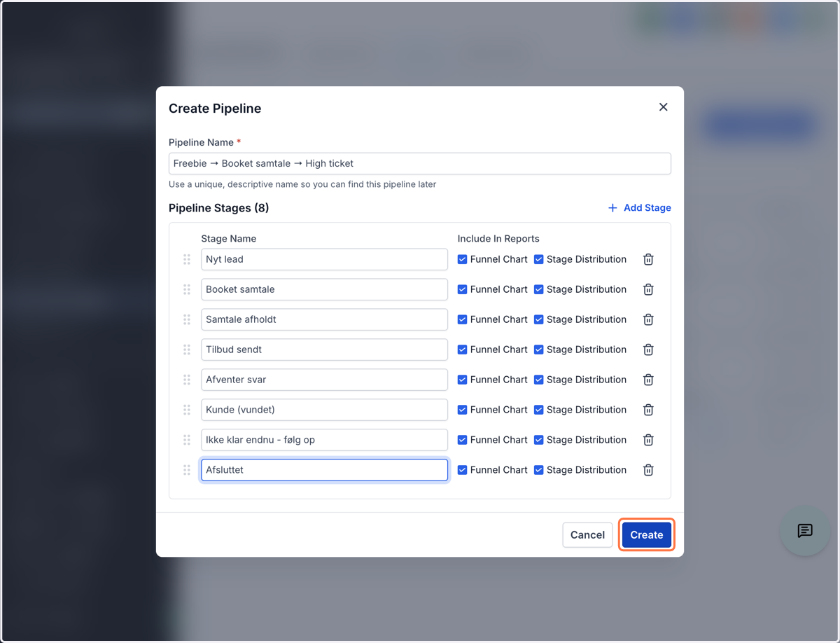This screenshot has height=643, width=840.
Task: Uncheck Funnel Chart for Tilbud sendt
Action: (462, 350)
